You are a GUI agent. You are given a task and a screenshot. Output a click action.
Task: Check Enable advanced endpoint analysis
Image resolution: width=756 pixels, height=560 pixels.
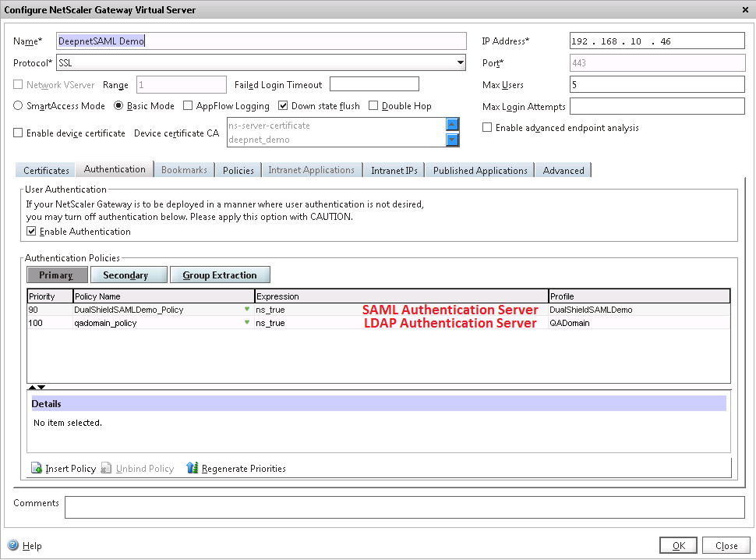(487, 128)
